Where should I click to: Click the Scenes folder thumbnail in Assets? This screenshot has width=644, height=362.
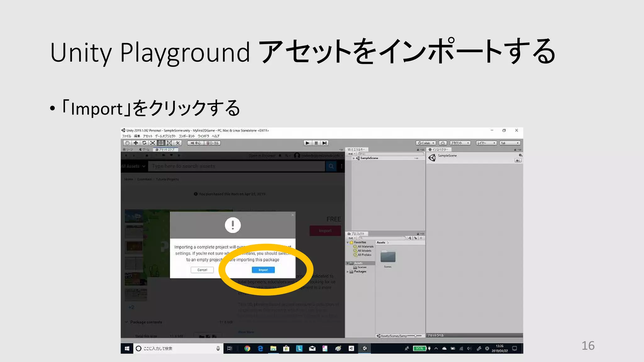[388, 257]
